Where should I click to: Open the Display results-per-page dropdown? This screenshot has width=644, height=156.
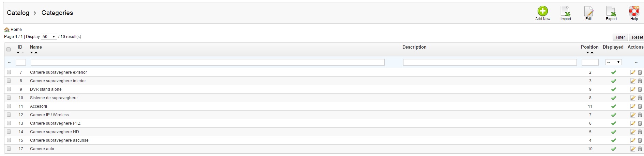tap(49, 37)
